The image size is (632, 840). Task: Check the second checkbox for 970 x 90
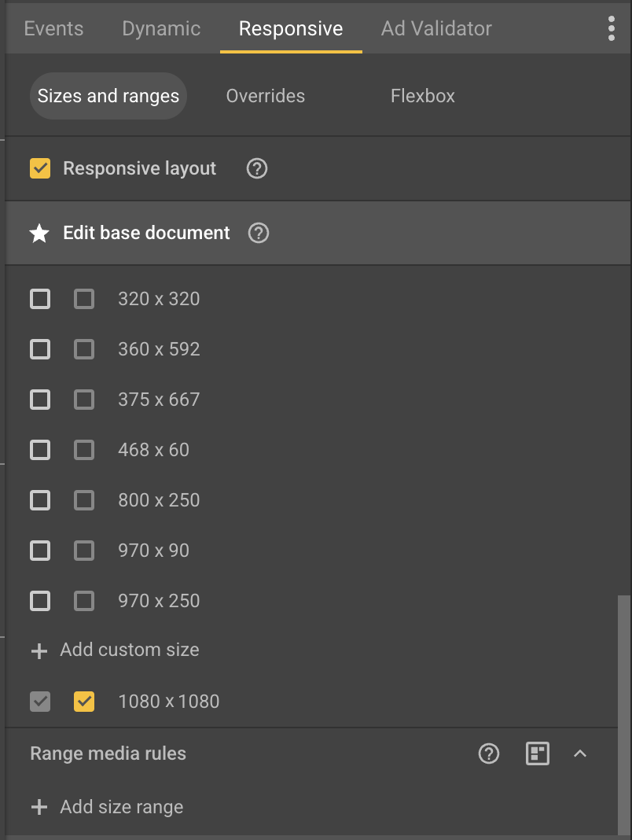84,551
